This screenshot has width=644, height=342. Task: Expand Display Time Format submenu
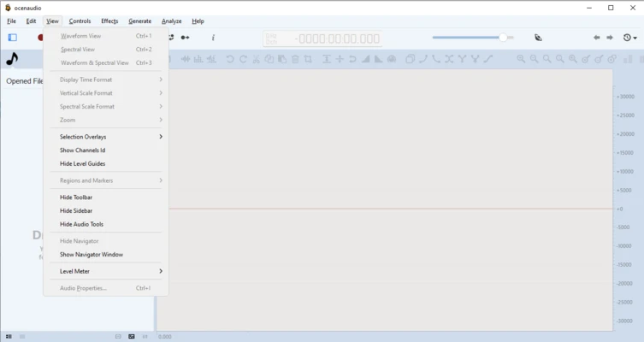tap(106, 80)
